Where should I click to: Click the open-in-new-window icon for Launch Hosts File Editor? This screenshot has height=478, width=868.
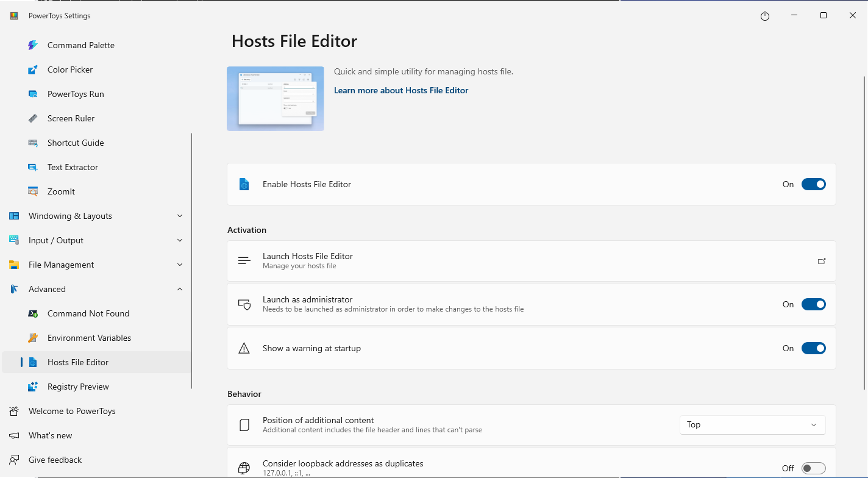[x=822, y=261]
